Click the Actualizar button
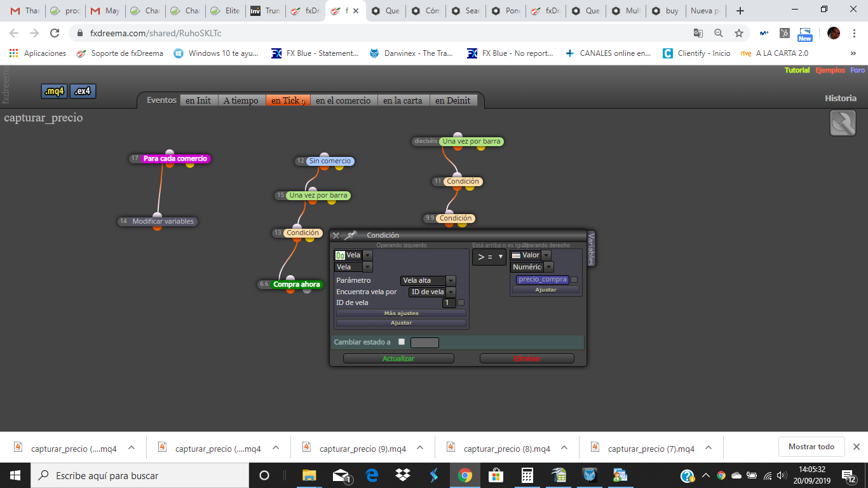Viewport: 868px width, 488px height. 398,358
